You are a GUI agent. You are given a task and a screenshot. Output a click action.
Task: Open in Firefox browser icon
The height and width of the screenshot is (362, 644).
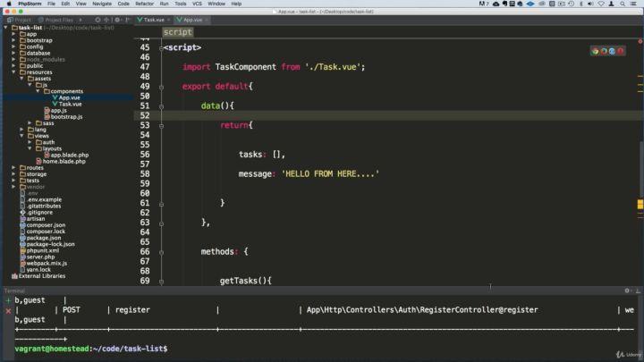pos(604,51)
